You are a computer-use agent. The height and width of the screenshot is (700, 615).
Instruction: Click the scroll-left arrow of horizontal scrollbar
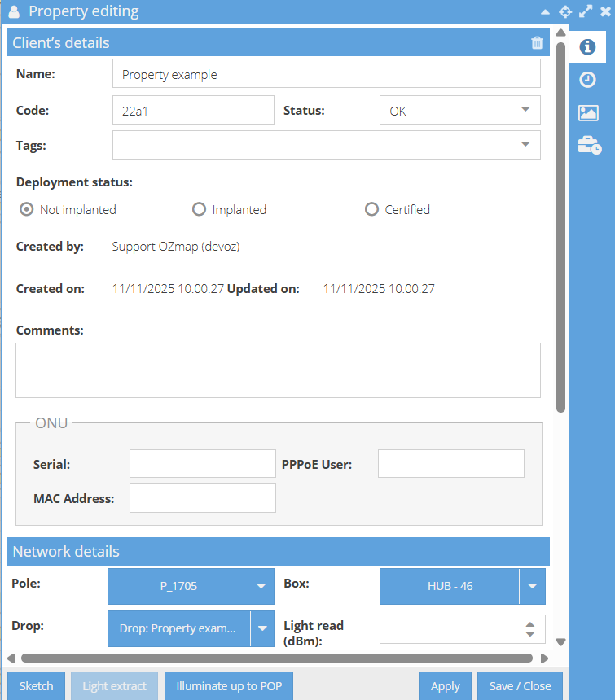click(11, 658)
